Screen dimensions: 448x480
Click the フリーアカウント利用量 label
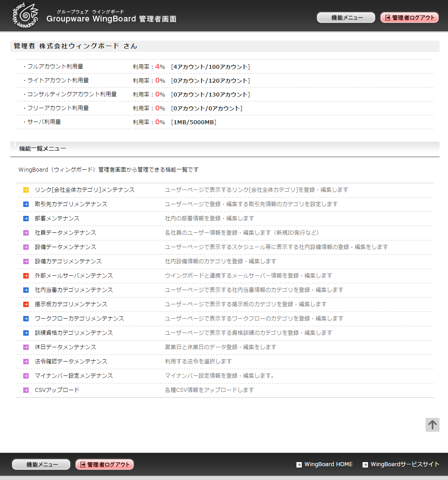[58, 108]
